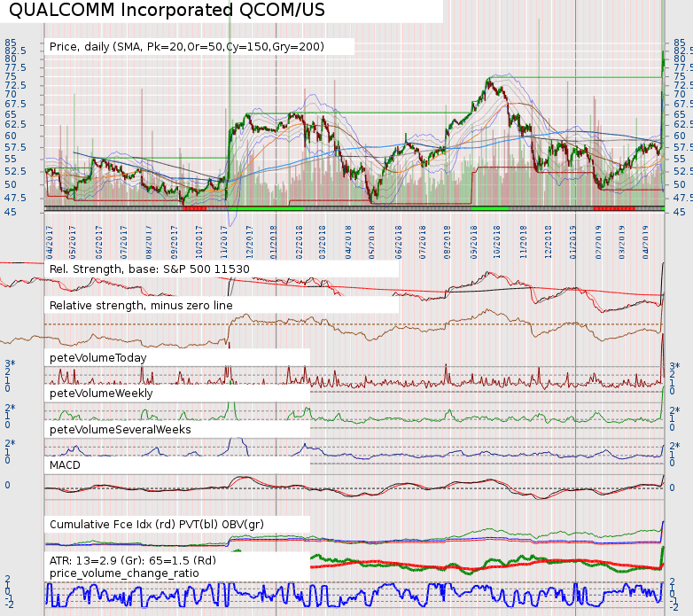
Task: Click the 12/2018 date label
Action: [549, 243]
